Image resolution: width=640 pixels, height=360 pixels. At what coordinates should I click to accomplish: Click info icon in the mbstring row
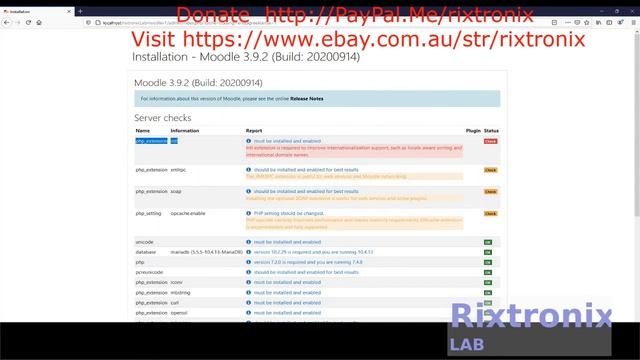coord(248,293)
